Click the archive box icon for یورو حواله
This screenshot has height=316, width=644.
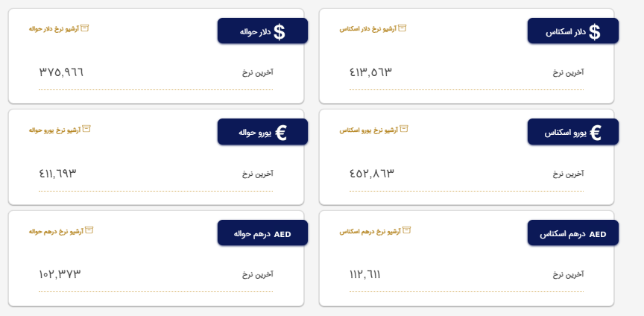click(85, 129)
